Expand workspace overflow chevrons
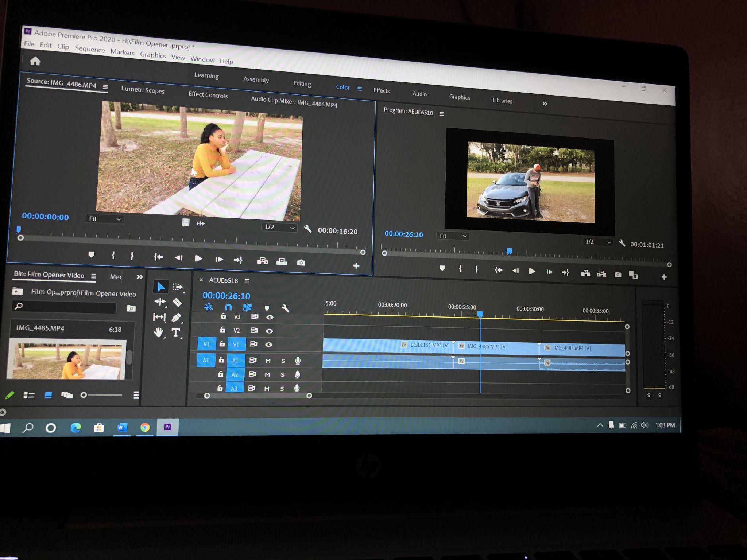The width and height of the screenshot is (747, 560). pos(545,104)
